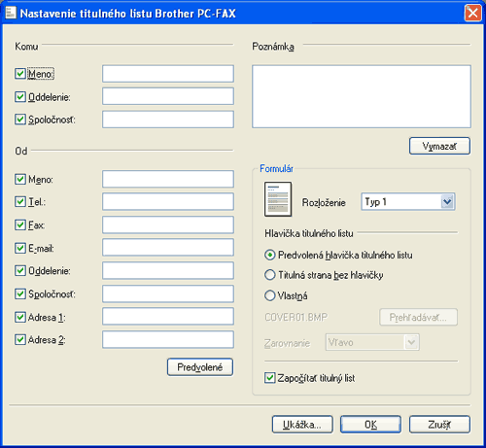Click the Prehľadávať browse button

418,317
